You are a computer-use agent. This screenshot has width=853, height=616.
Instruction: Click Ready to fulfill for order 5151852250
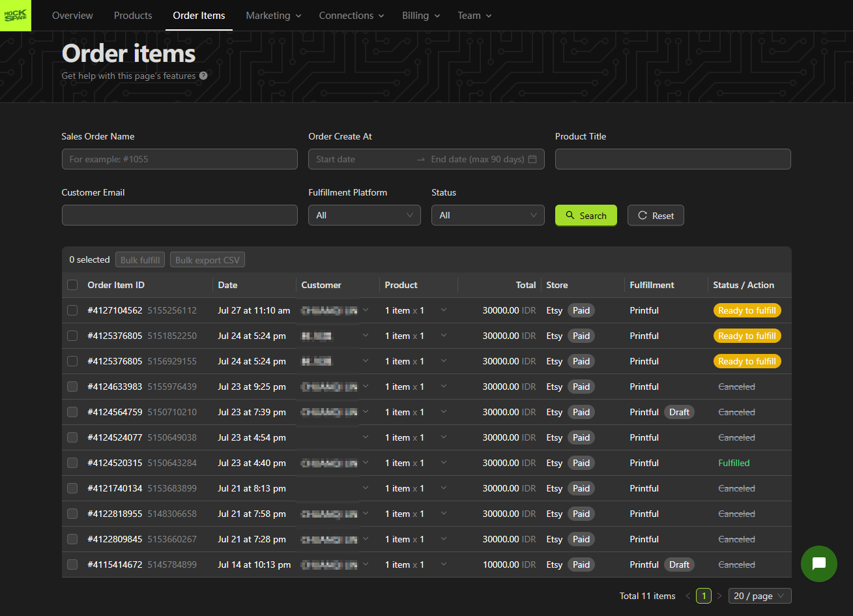coord(747,336)
